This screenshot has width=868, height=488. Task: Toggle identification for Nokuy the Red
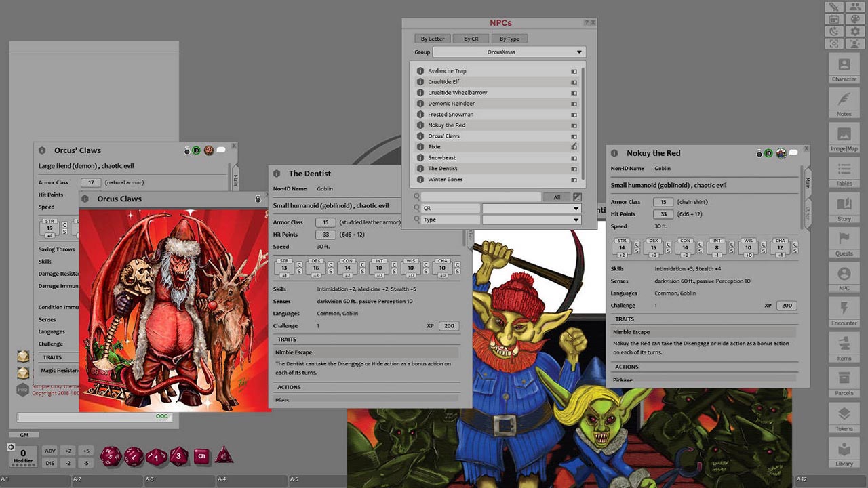(770, 153)
